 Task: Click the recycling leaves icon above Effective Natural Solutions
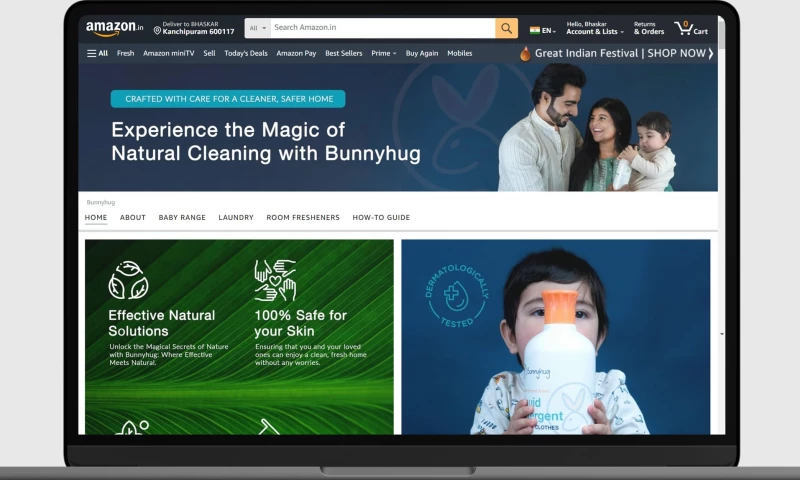point(128,280)
